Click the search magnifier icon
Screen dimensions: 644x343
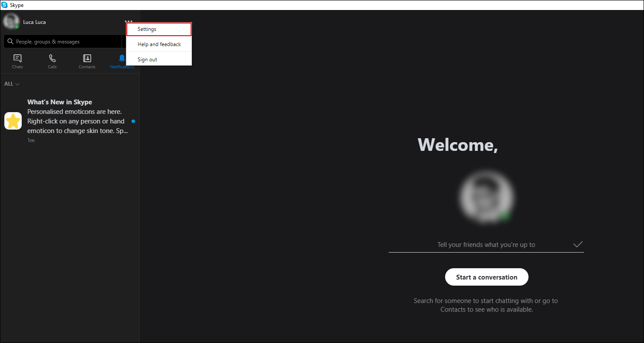tap(10, 42)
